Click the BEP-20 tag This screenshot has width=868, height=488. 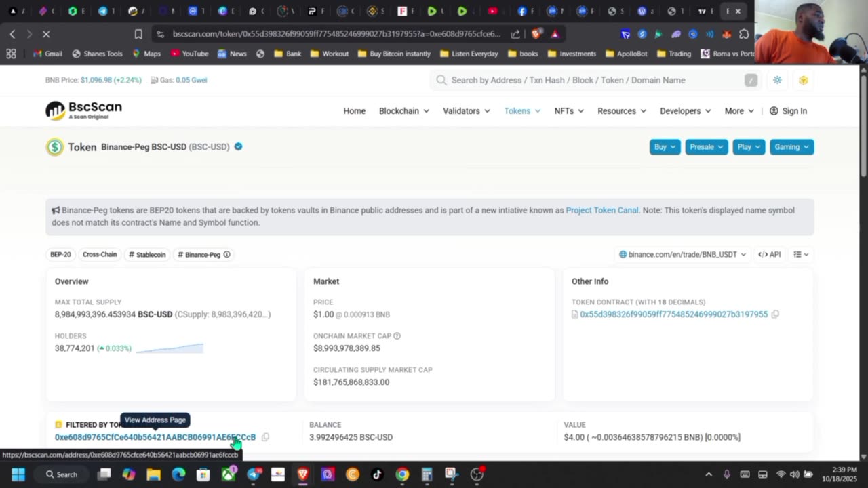click(x=60, y=255)
